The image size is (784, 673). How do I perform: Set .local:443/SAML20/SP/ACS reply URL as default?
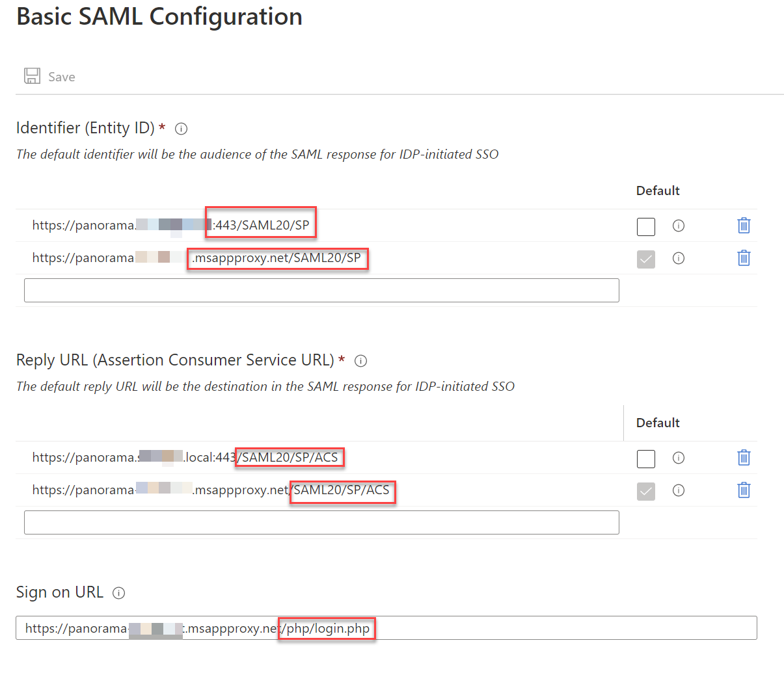coord(646,459)
